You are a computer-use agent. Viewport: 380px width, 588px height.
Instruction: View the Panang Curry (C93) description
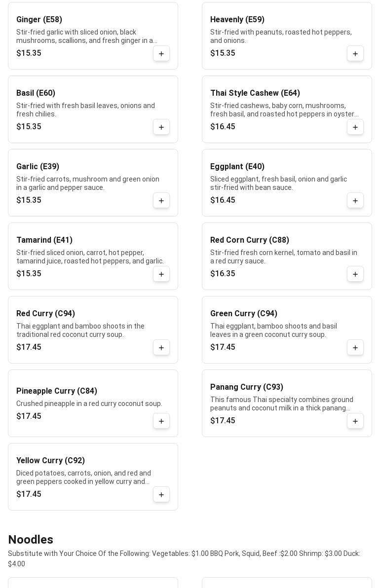tap(281, 404)
